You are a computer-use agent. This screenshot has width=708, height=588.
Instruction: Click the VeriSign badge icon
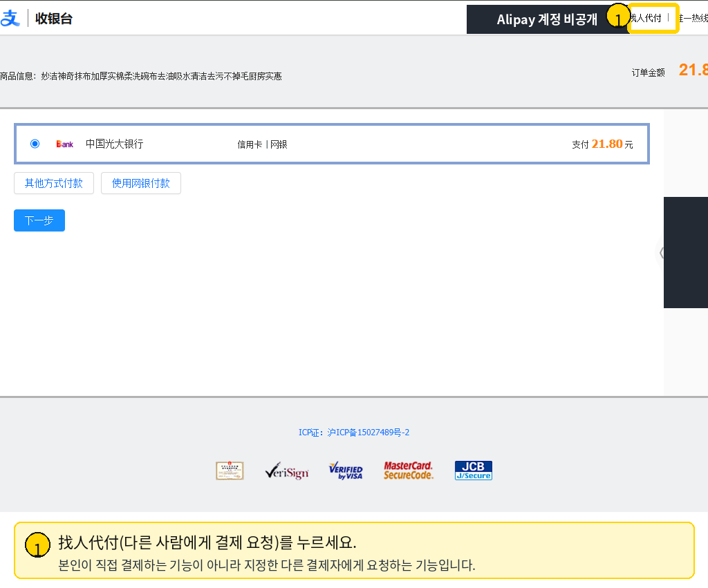287,471
